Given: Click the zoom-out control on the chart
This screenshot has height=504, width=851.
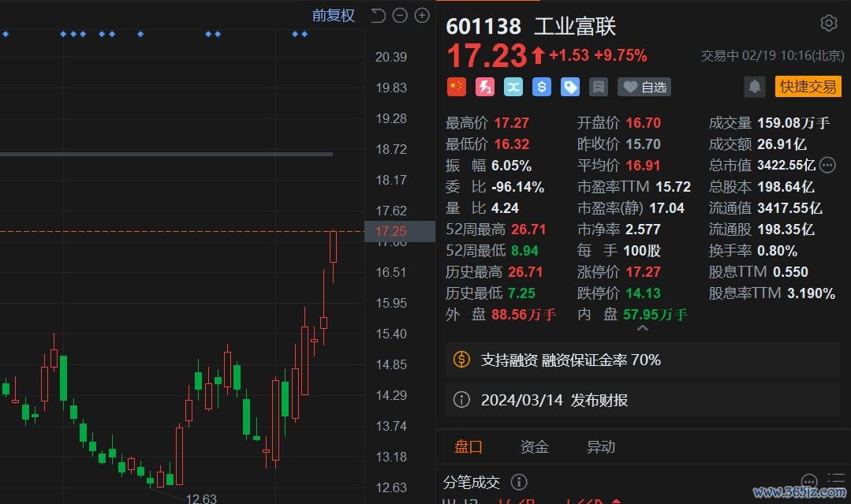Looking at the screenshot, I should click(x=399, y=15).
